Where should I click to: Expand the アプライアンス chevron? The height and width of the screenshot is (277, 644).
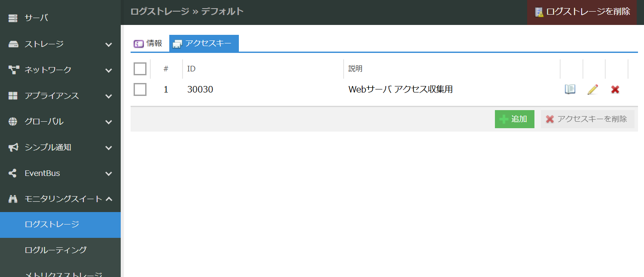(109, 96)
